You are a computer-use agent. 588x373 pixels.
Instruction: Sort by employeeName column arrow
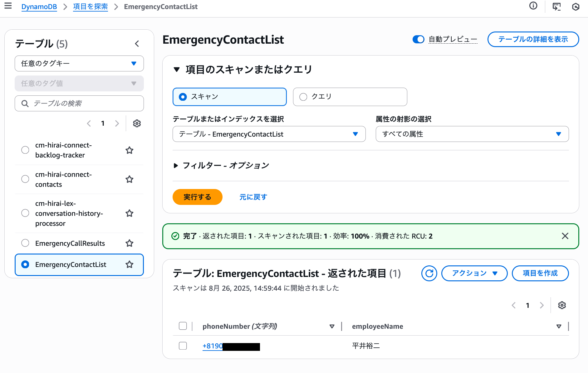pos(559,327)
